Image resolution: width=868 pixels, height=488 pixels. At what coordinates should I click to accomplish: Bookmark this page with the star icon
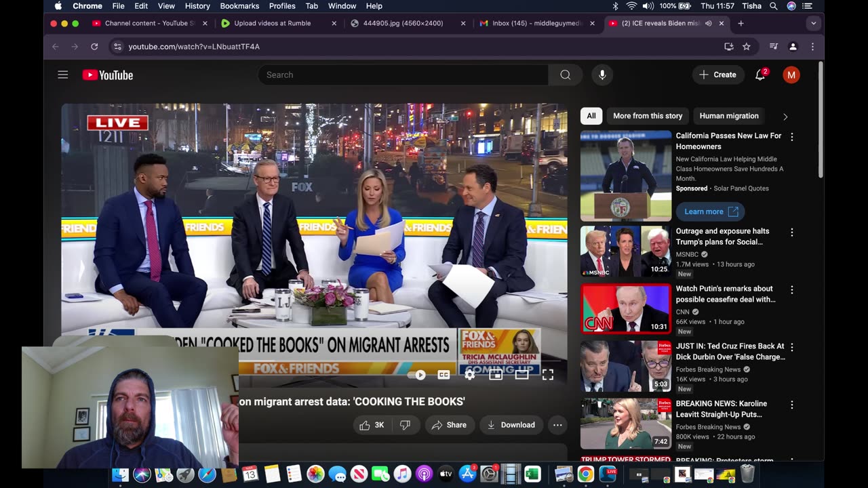pyautogui.click(x=747, y=47)
